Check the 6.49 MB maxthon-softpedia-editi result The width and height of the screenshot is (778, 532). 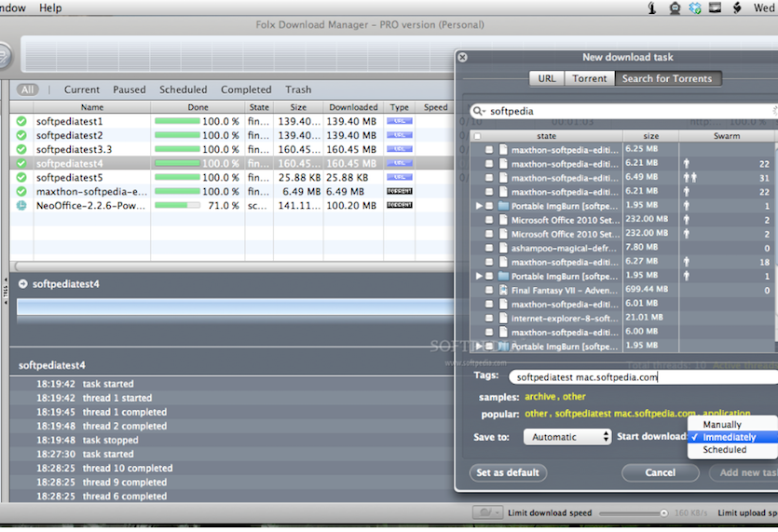489,178
